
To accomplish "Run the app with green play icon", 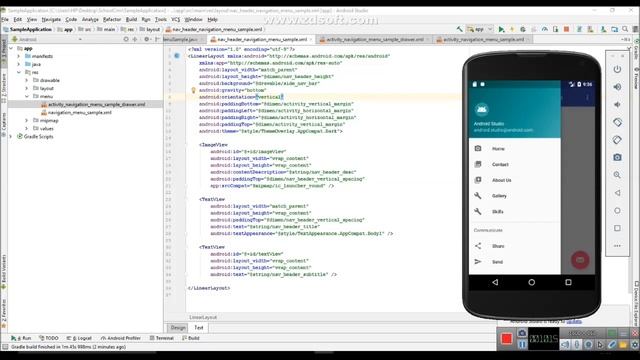I will pos(502,29).
